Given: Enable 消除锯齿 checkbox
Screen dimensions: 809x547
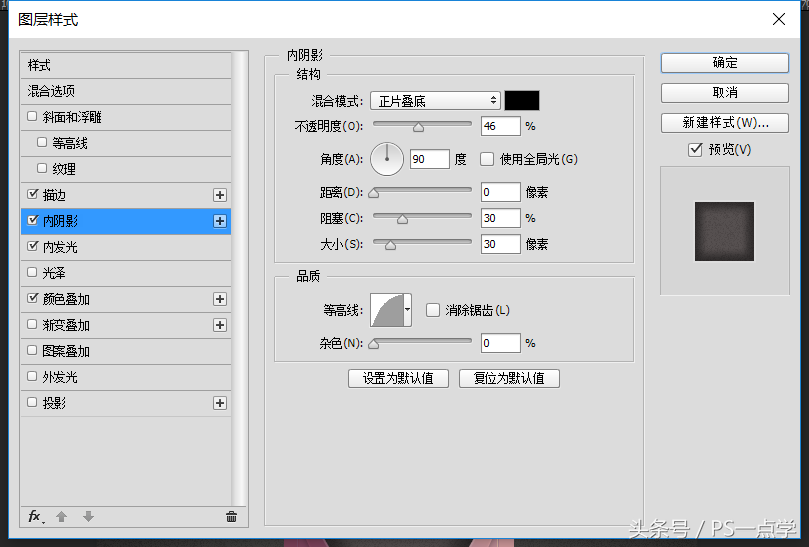Looking at the screenshot, I should coord(433,310).
